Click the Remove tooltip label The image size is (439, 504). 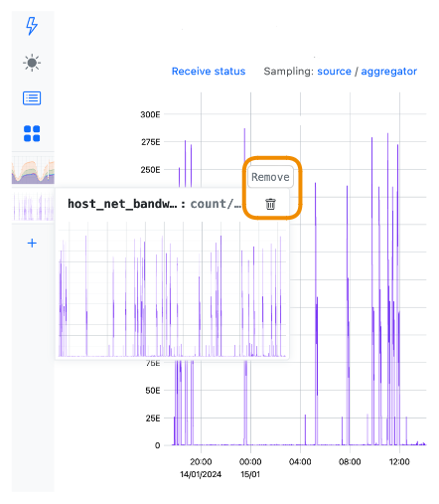coord(270,177)
